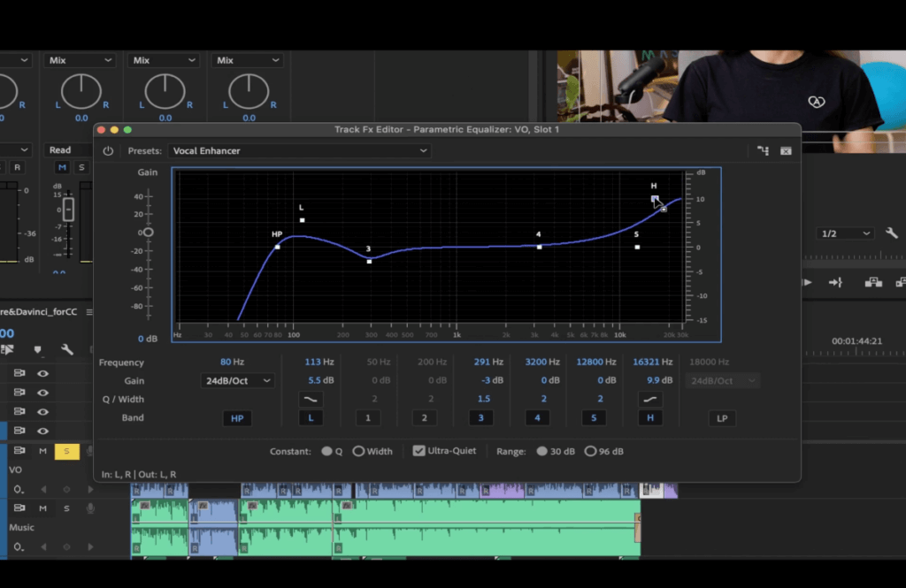Screen dimensions: 906x588
Task: Uncheck the Ultra-Quiet checkbox
Action: click(x=418, y=451)
